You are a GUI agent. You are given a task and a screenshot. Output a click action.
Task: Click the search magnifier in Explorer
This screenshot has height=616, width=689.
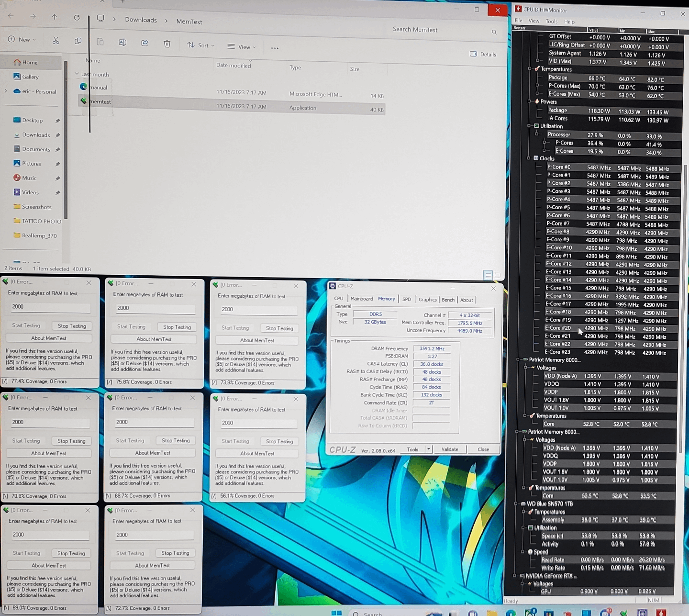click(494, 32)
